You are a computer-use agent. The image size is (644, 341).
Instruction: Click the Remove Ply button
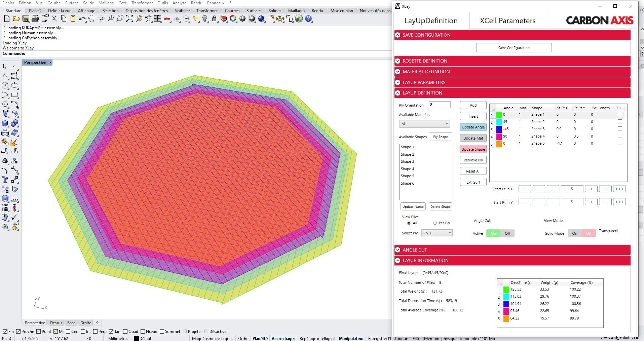pyautogui.click(x=473, y=160)
